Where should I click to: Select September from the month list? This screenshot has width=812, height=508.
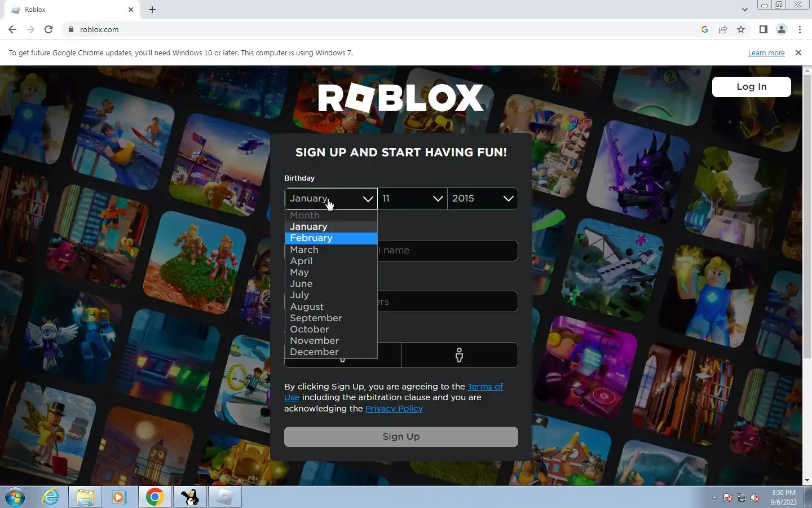tap(331, 318)
